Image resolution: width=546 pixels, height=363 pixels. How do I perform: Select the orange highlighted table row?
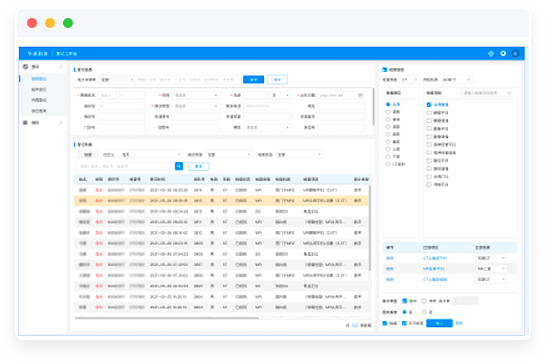[x=221, y=201]
